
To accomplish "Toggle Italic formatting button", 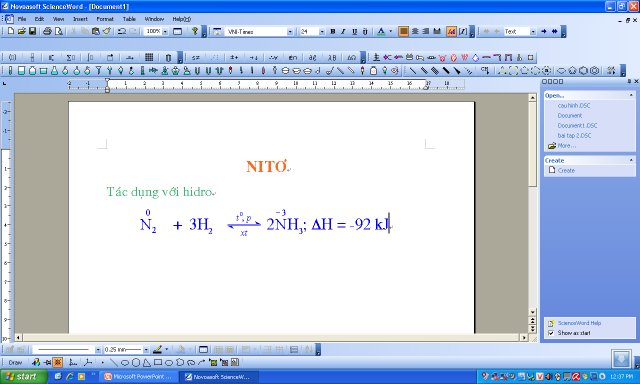I will tap(343, 31).
